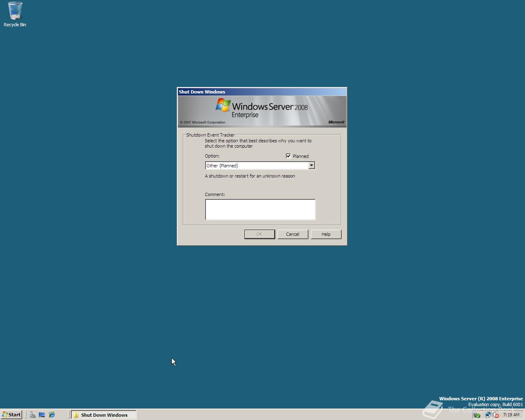Click OK to shut down

tap(260, 234)
